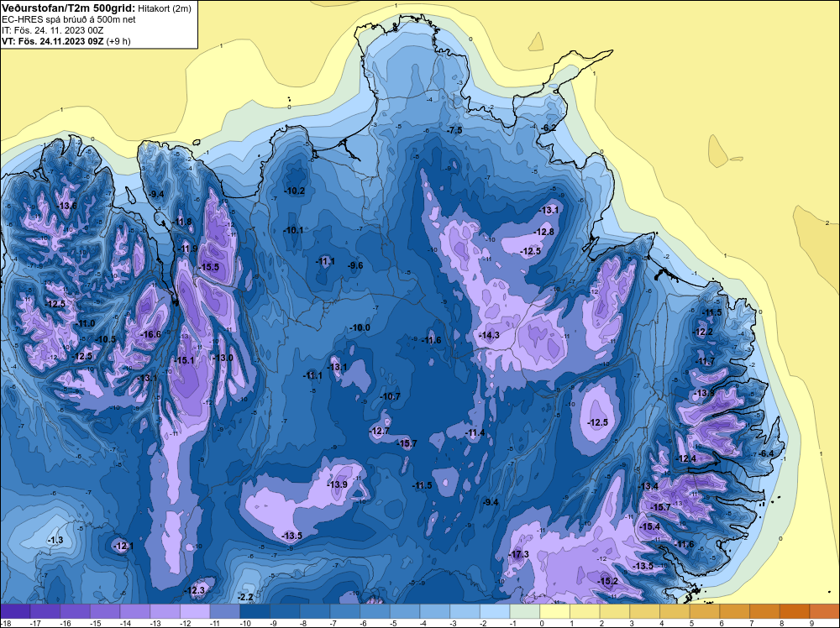Select the light blue legend swatch between -3 and -2
840x628 pixels.
coord(465,610)
